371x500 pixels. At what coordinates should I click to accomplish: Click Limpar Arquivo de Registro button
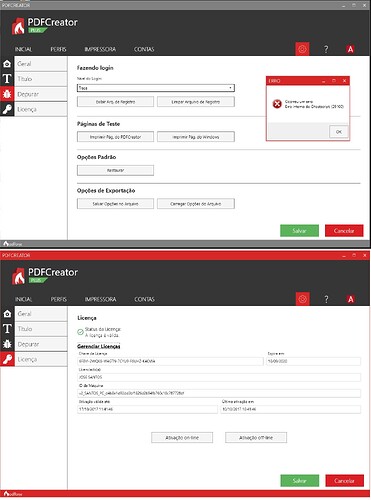tap(196, 102)
